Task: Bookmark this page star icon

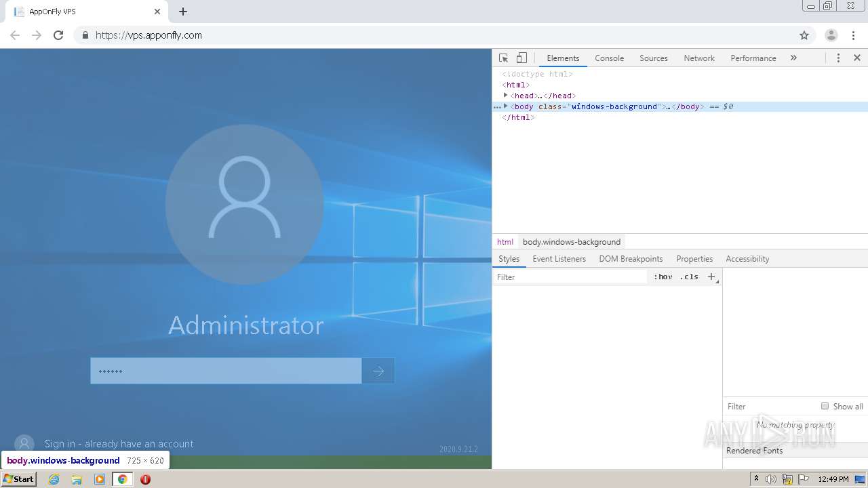Action: 804,35
